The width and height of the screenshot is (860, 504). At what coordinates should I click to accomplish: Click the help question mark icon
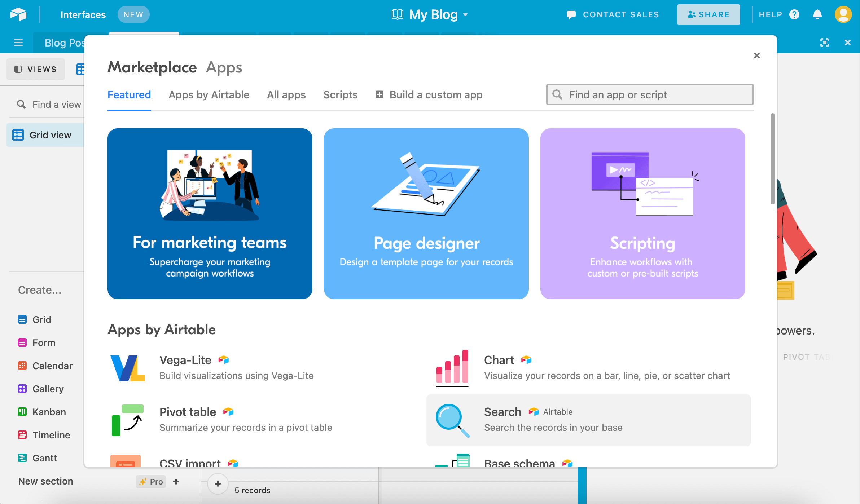tap(794, 14)
